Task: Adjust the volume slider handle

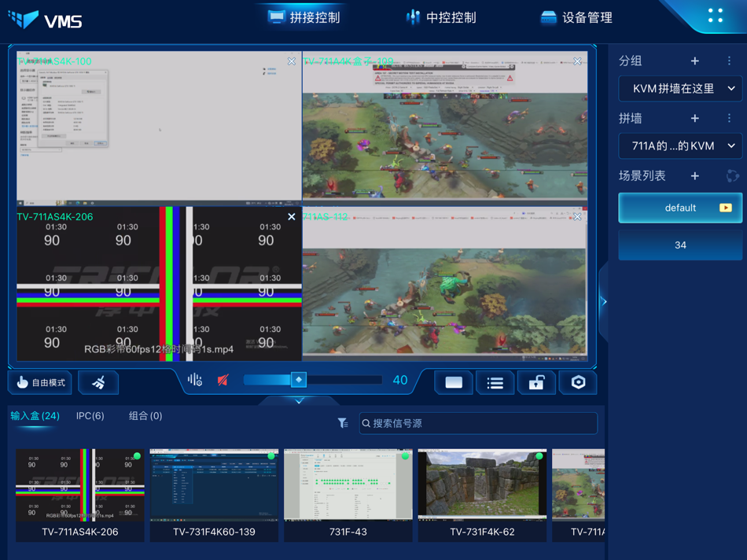Action: [299, 380]
